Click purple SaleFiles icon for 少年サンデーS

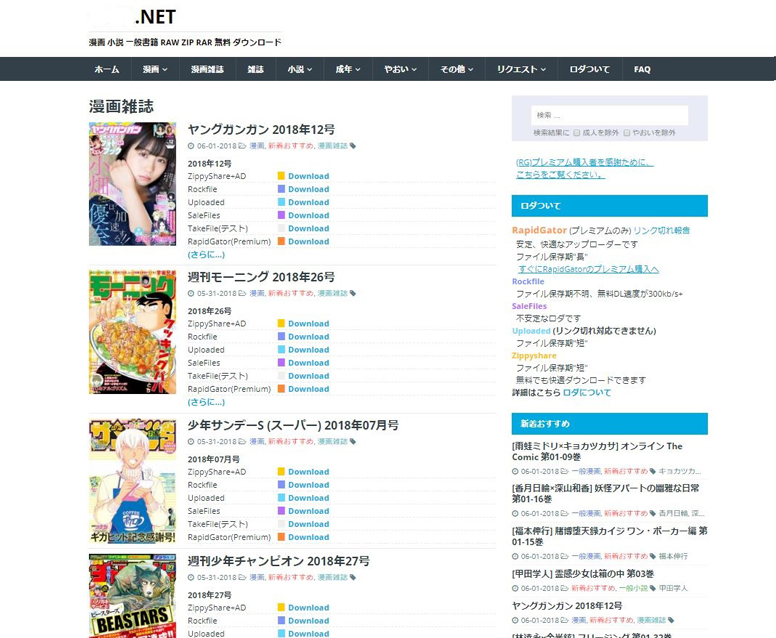pyautogui.click(x=281, y=511)
